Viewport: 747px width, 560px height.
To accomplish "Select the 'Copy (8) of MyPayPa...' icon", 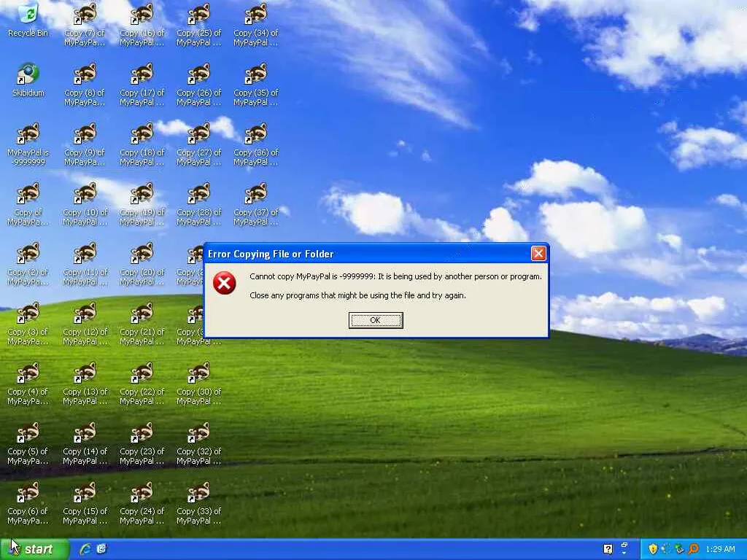I will [x=85, y=85].
